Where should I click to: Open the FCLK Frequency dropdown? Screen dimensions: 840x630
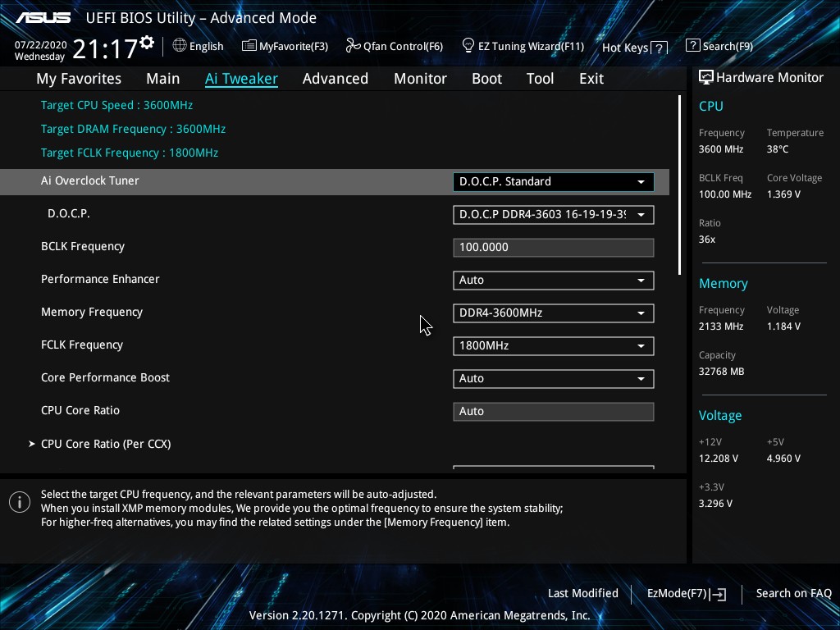coord(553,345)
